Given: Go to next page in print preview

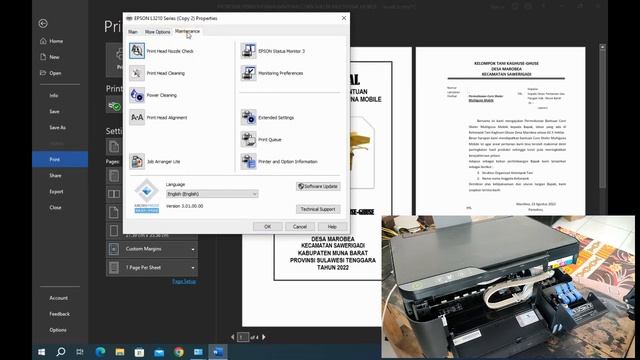Looking at the screenshot, I should point(264,337).
